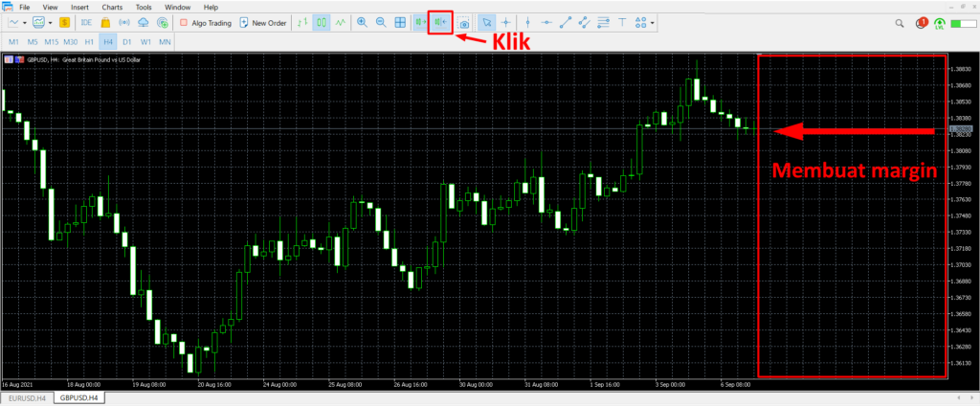Click the chart tabs left scroll arrow
This screenshot has height=406, width=980.
pyautogui.click(x=960, y=398)
